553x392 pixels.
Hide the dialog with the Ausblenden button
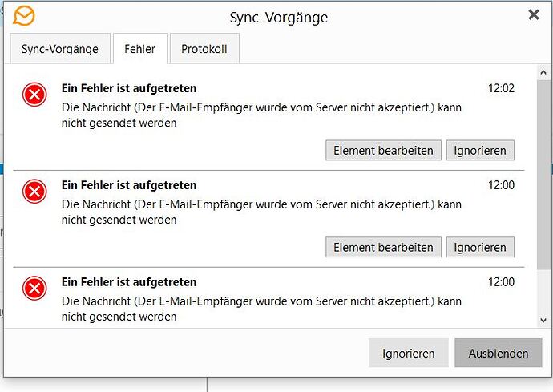click(x=498, y=354)
